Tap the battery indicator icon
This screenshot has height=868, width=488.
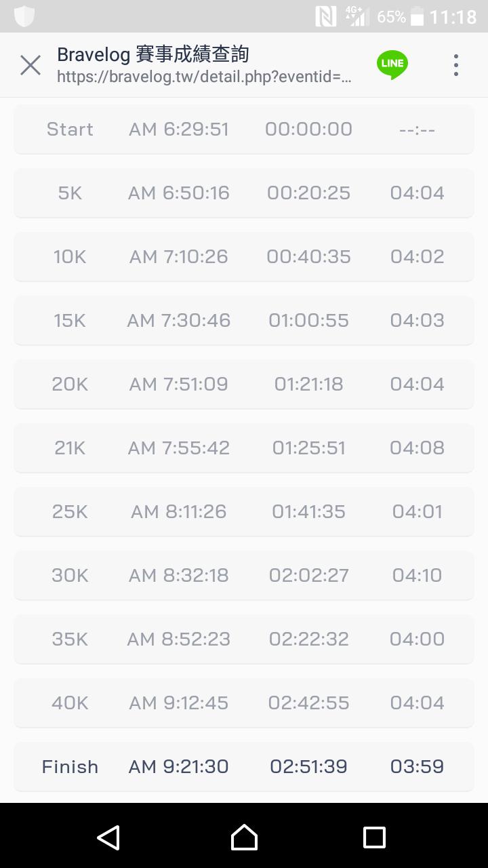pyautogui.click(x=417, y=16)
